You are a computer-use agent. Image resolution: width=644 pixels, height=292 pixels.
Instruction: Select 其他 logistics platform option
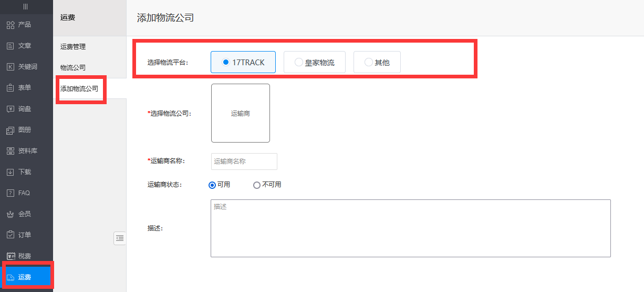pyautogui.click(x=377, y=62)
